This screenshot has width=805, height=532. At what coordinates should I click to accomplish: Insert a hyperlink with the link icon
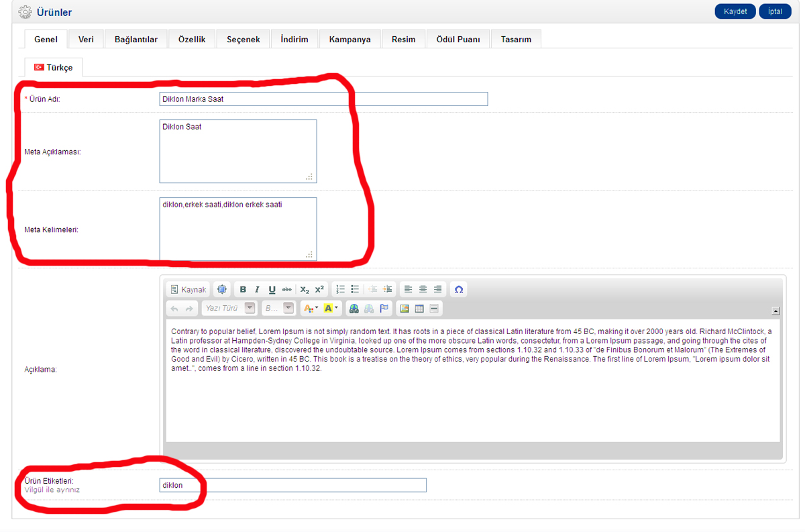coord(354,309)
